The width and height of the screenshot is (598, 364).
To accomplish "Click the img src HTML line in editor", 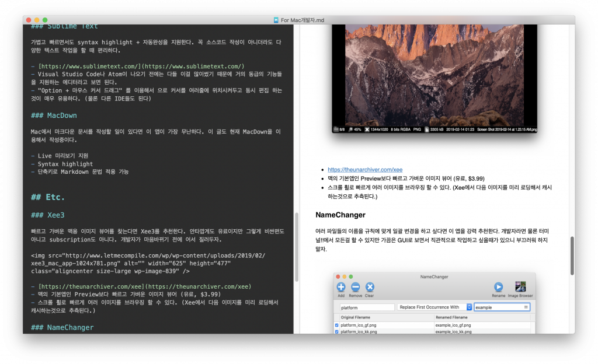I will [x=148, y=263].
